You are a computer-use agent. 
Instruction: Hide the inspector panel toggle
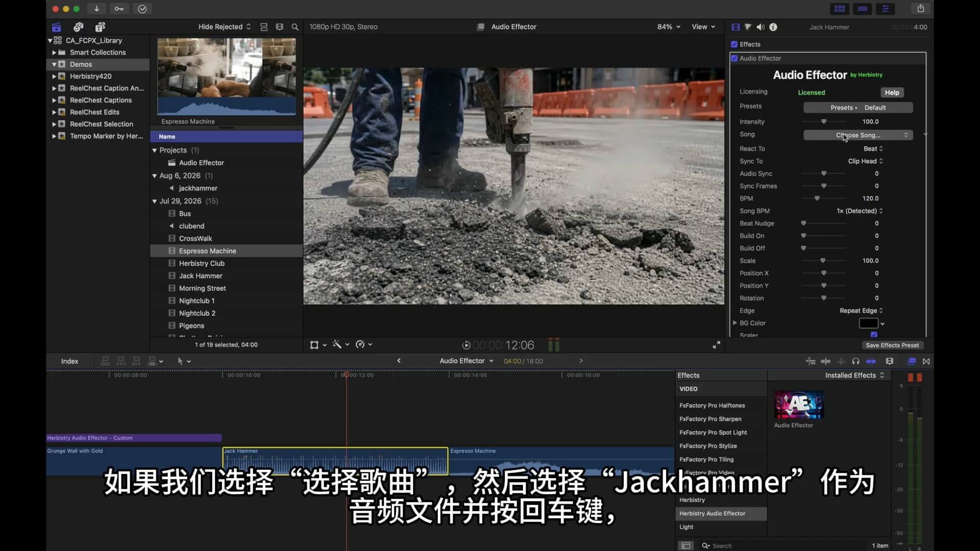886,9
